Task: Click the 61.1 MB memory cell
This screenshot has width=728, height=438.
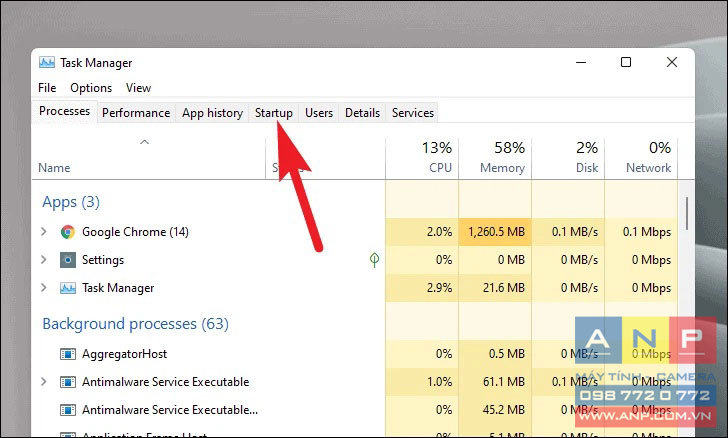Action: click(495, 382)
